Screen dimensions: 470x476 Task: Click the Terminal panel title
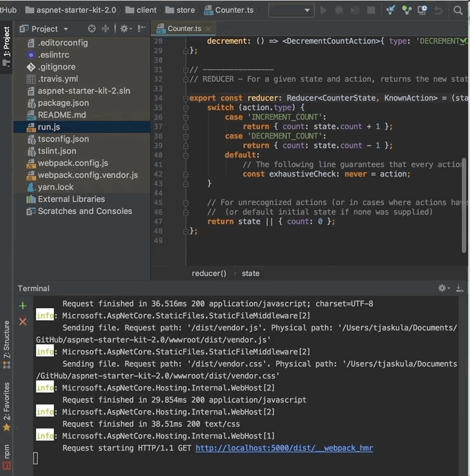click(x=34, y=289)
